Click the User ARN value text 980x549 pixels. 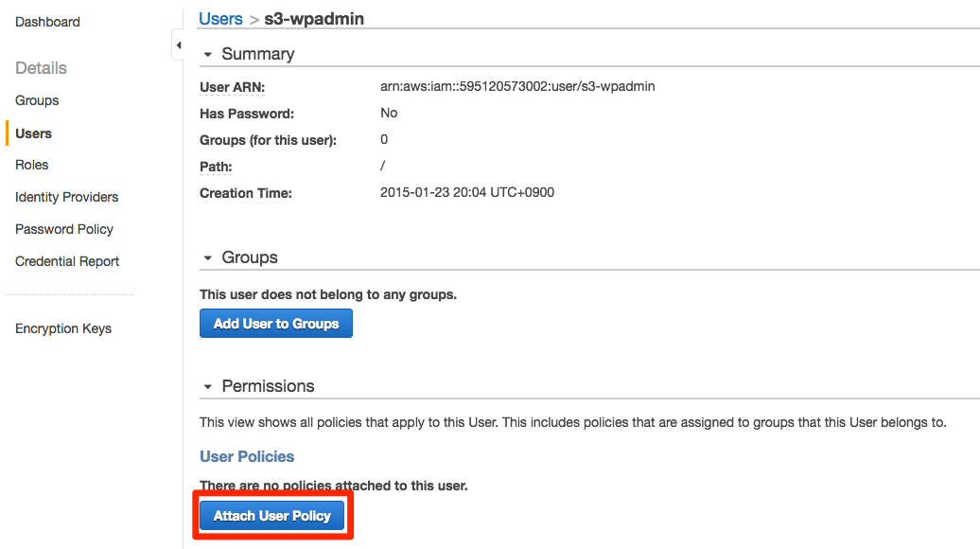coord(517,86)
